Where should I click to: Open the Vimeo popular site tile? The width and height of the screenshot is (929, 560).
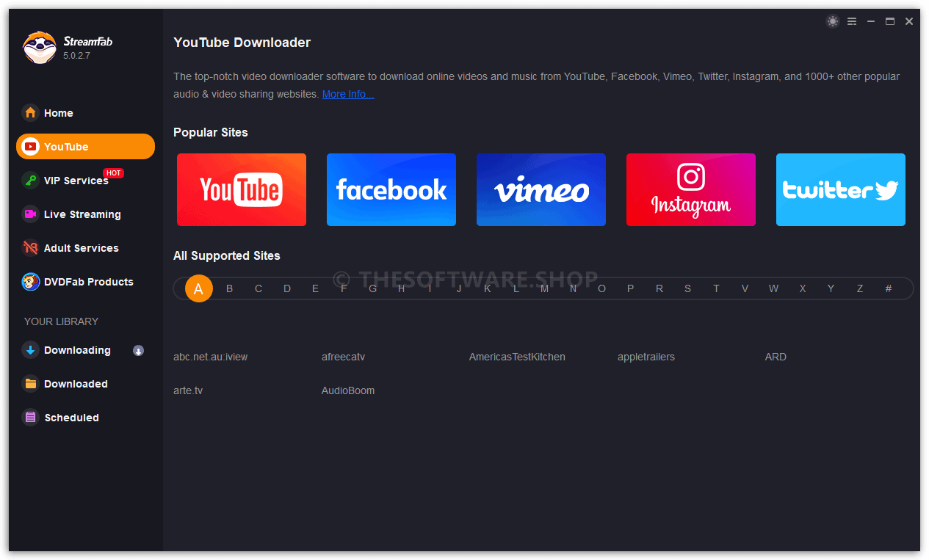point(541,189)
